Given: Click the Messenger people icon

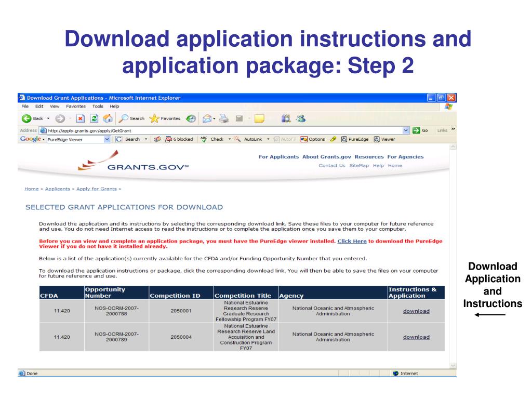Looking at the screenshot, I should click(x=301, y=118).
